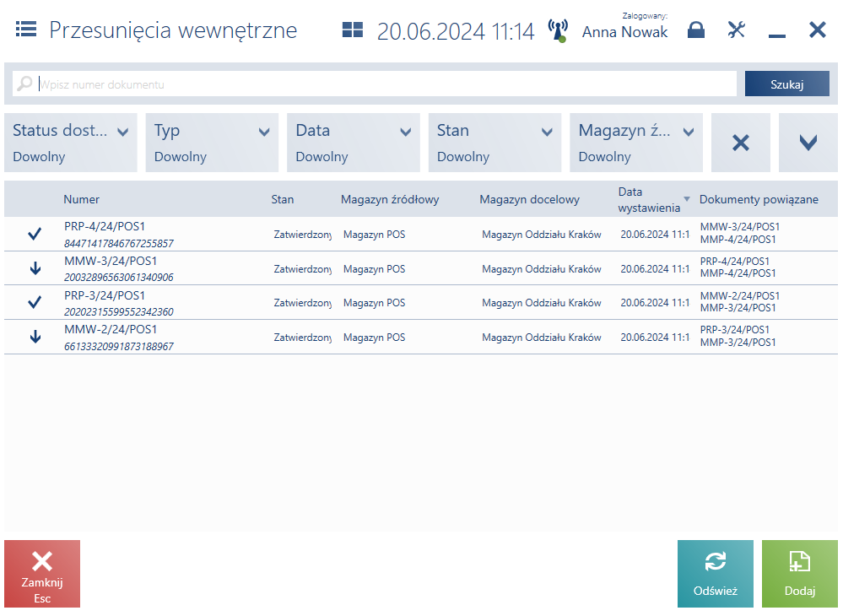Click the document number search field
The image size is (843, 616).
pyautogui.click(x=374, y=84)
